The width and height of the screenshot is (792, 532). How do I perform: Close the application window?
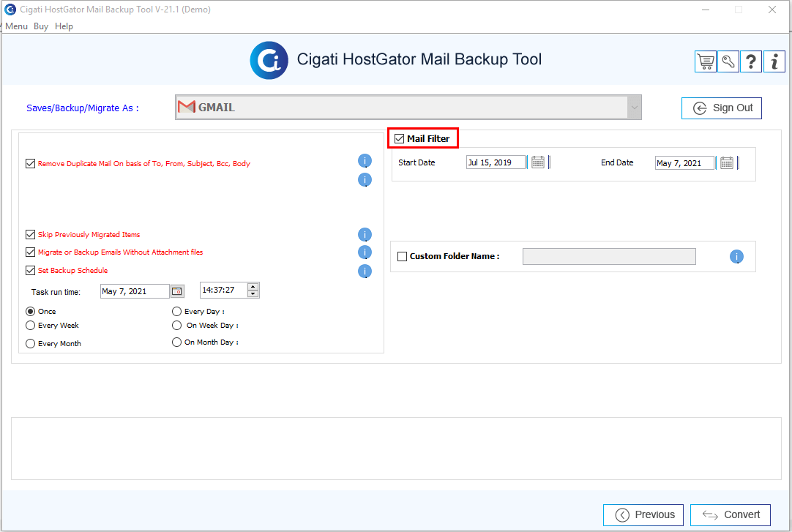click(x=772, y=10)
